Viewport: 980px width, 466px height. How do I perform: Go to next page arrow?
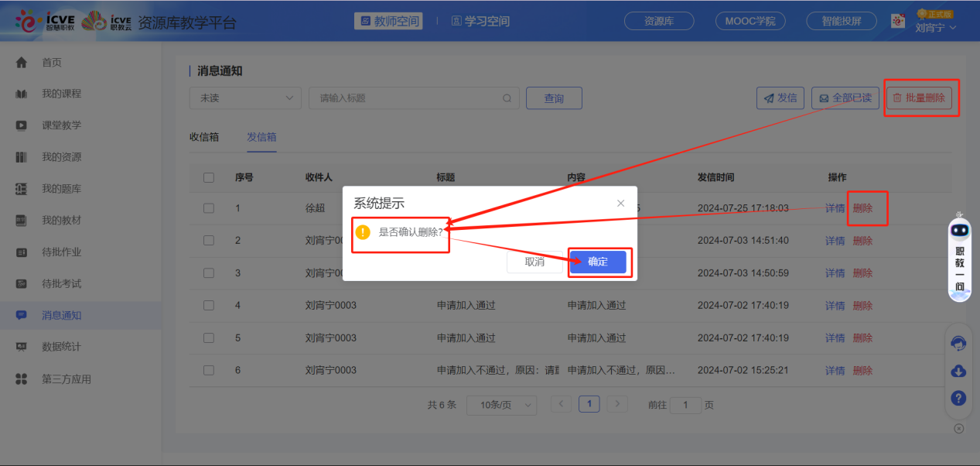tap(616, 404)
